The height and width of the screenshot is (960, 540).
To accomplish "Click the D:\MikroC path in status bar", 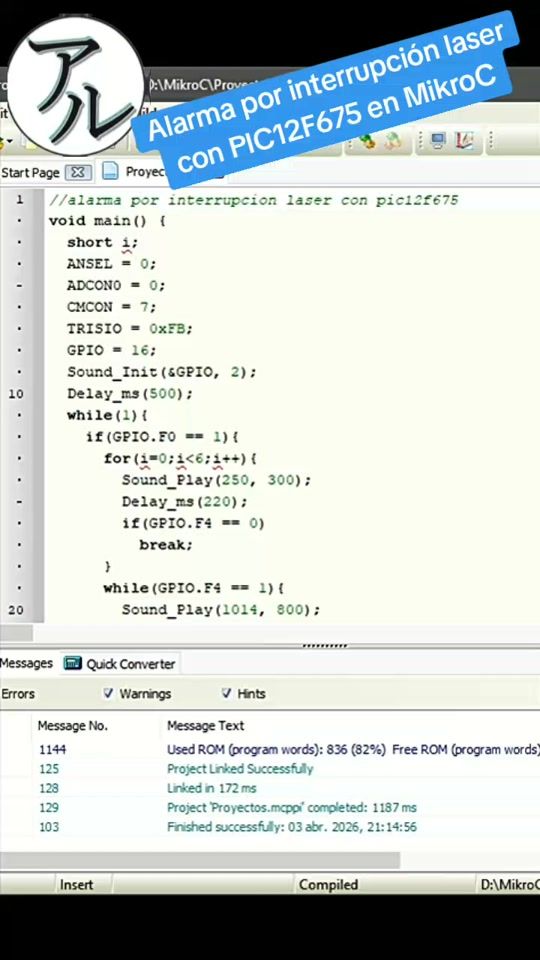I will click(x=510, y=885).
